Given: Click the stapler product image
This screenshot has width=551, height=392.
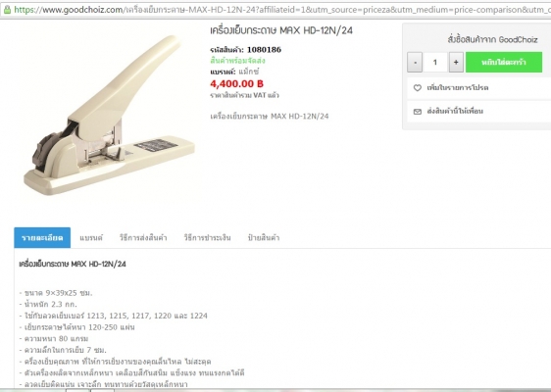Looking at the screenshot, I should coord(109,116).
